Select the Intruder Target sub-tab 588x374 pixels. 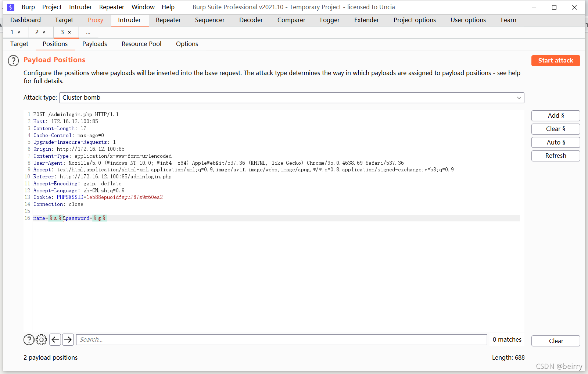pos(19,44)
